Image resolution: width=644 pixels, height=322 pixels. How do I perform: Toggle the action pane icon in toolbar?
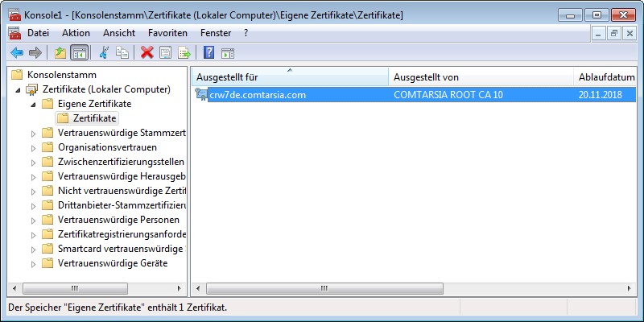point(228,53)
